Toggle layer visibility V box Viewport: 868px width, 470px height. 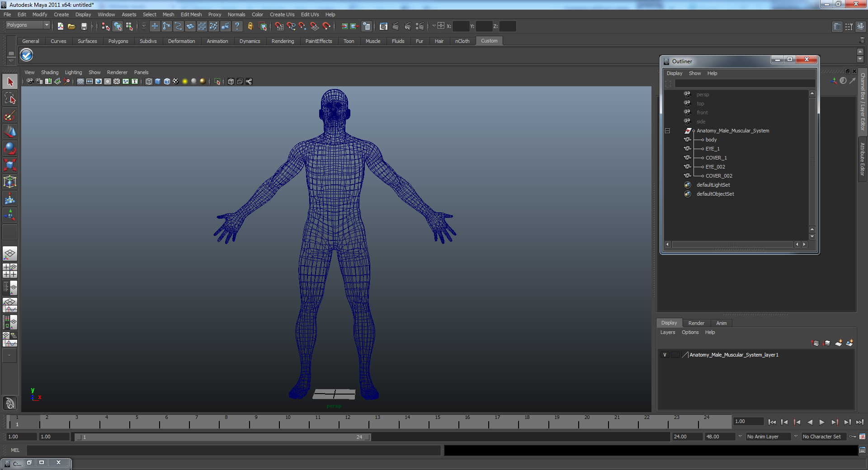665,355
